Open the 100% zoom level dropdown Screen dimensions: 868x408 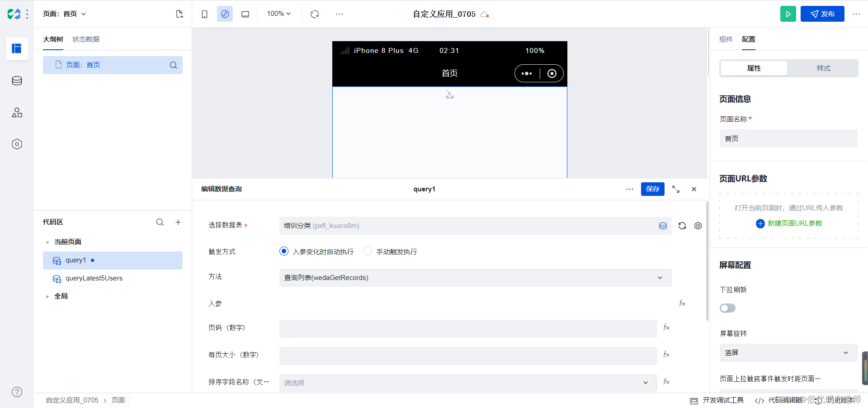point(279,14)
